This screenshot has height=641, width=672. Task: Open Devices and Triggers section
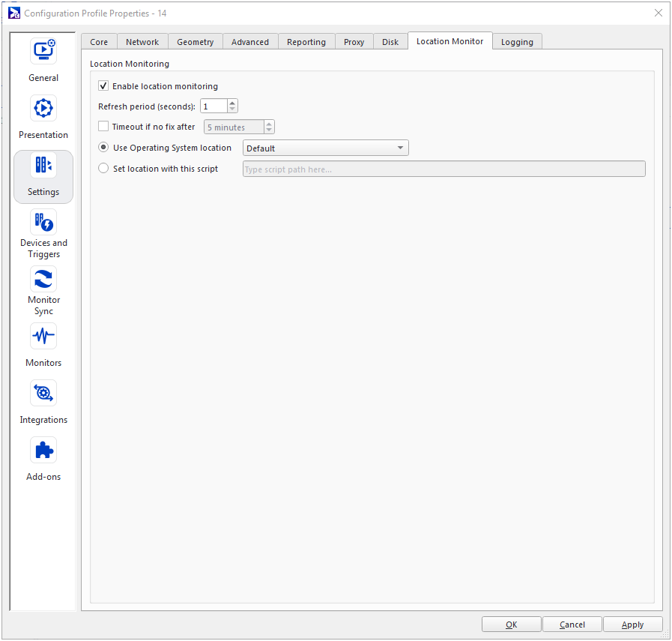(x=43, y=223)
